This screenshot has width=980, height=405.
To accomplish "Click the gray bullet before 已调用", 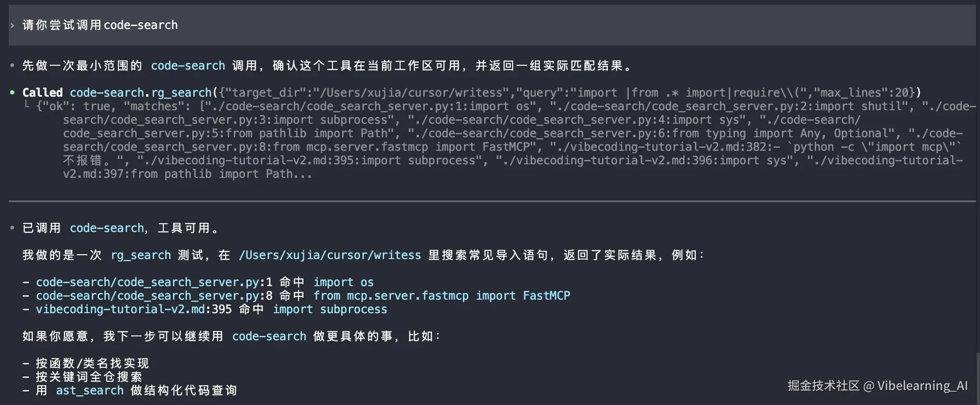I will point(13,228).
